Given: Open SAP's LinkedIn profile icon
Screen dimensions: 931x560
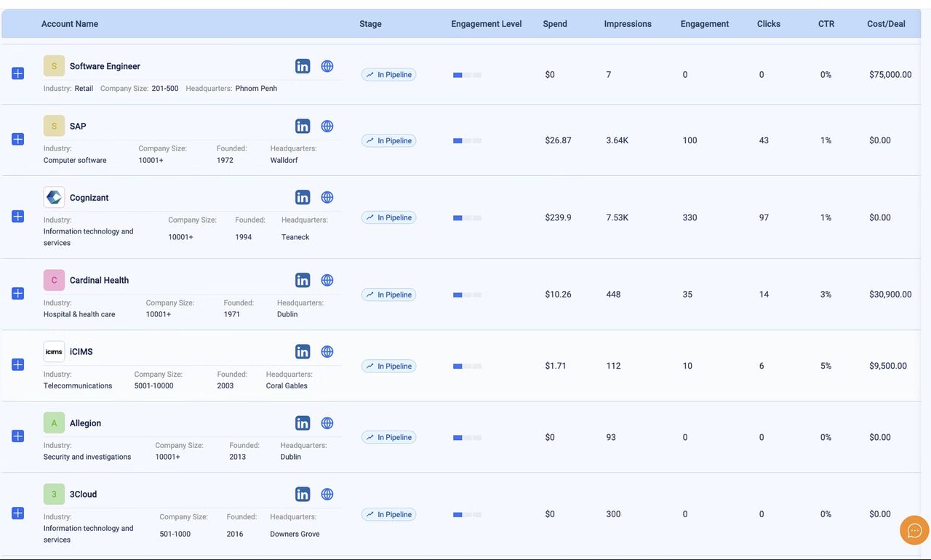Looking at the screenshot, I should (x=303, y=126).
